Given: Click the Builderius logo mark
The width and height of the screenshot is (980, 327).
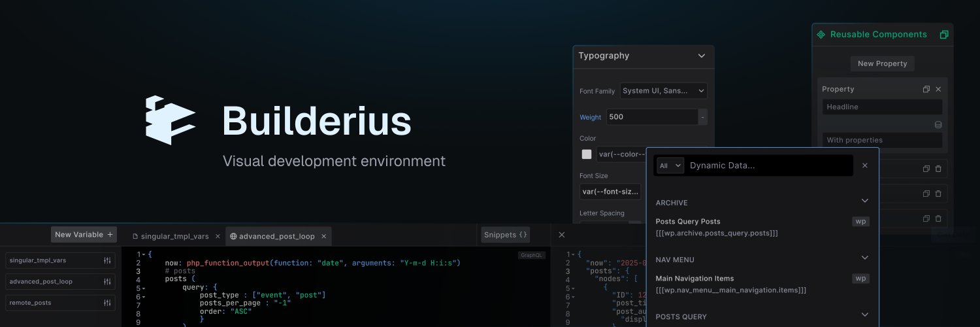Looking at the screenshot, I should click(x=171, y=120).
